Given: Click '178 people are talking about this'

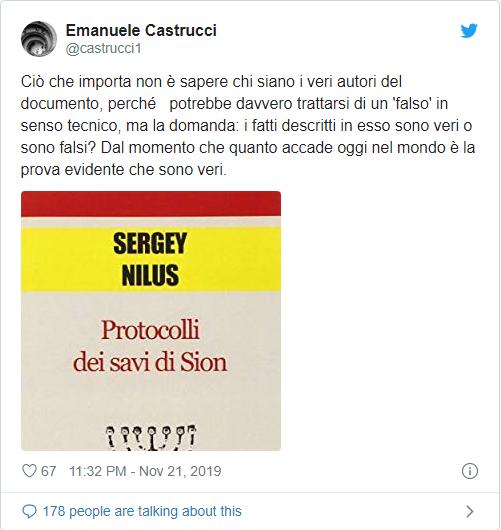Looking at the screenshot, I should [142, 511].
